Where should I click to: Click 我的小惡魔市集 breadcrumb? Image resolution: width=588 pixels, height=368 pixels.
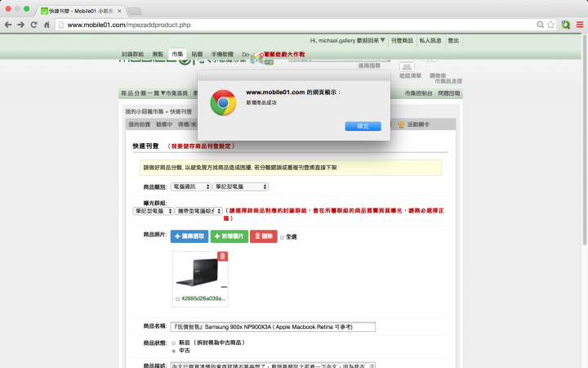(x=145, y=111)
